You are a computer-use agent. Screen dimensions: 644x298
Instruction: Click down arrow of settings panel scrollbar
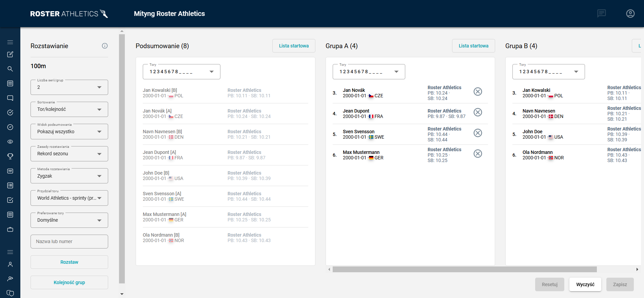[x=122, y=294]
